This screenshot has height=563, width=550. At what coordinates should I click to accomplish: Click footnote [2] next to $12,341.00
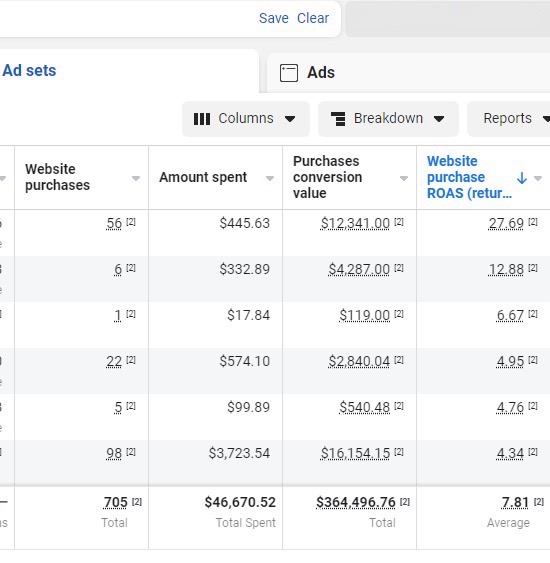399,222
